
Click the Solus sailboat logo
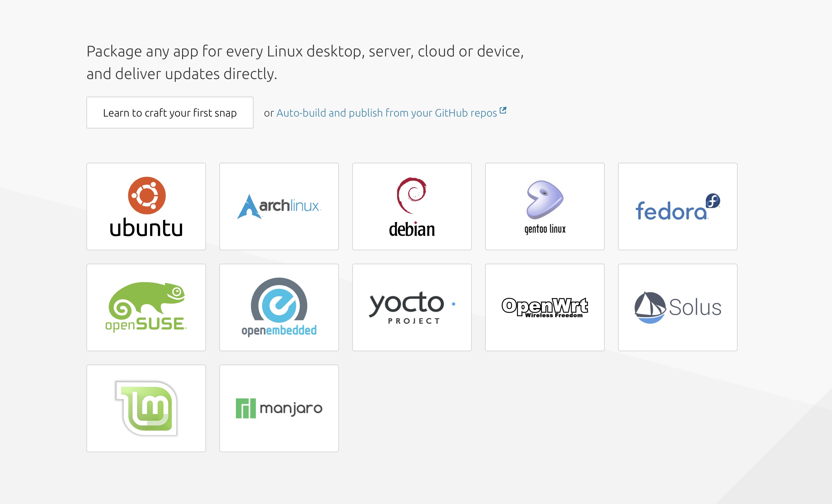click(677, 306)
